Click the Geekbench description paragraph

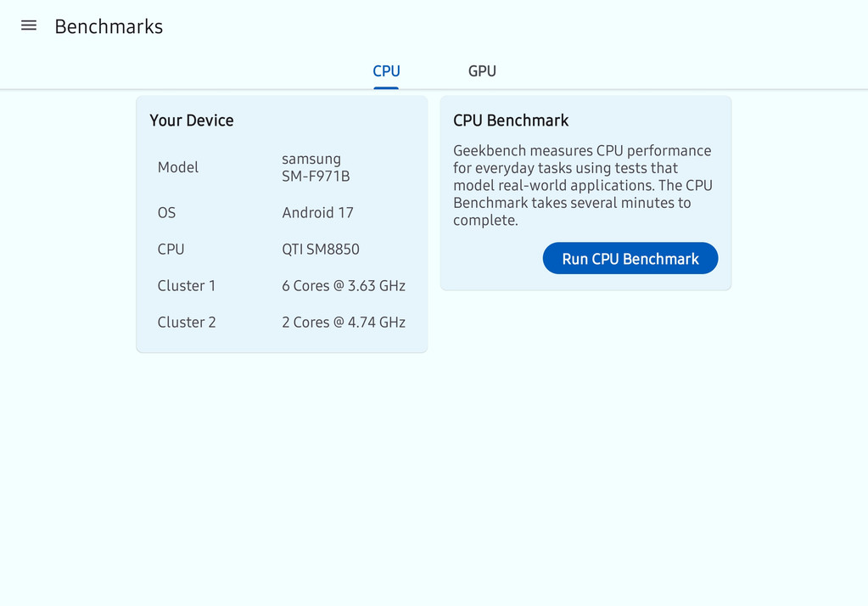583,185
